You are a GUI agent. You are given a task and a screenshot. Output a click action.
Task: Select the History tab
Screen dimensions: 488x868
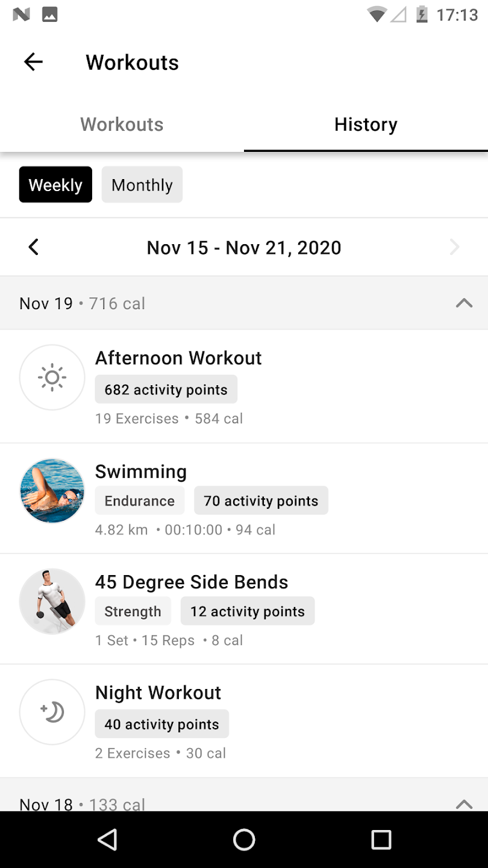click(x=366, y=124)
